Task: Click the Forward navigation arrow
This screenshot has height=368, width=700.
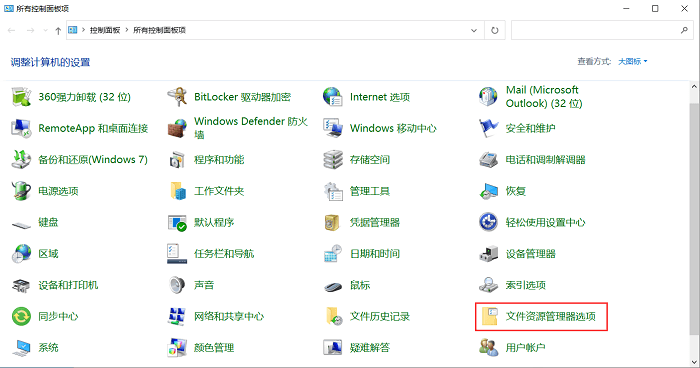Action: 30,30
